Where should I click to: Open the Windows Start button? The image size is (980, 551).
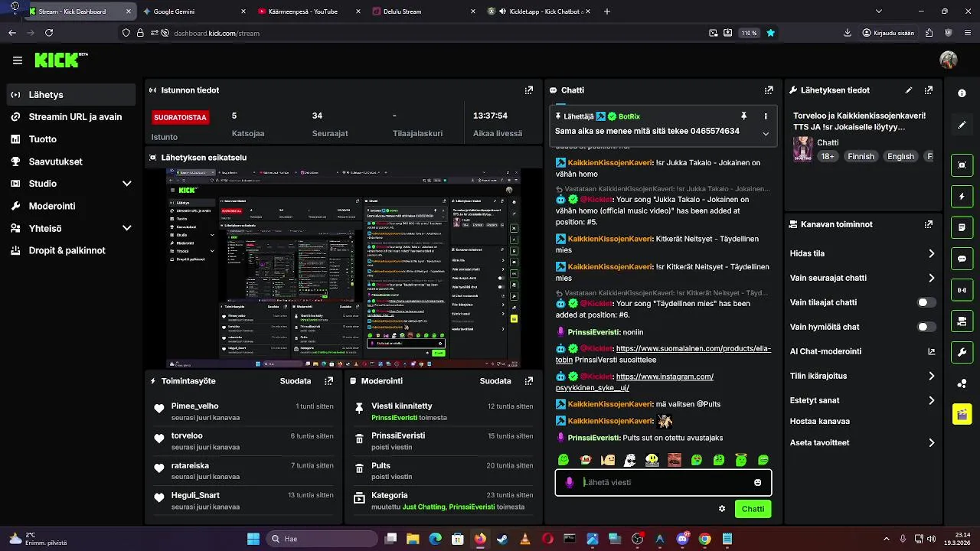click(x=253, y=539)
